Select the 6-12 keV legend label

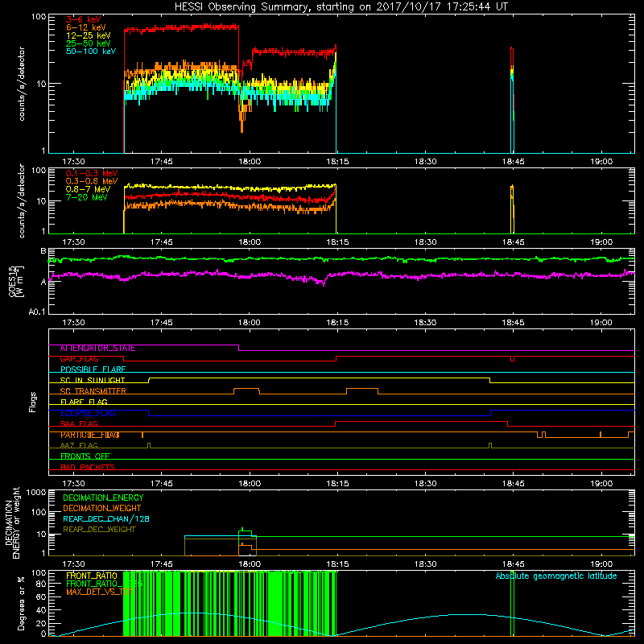point(86,27)
